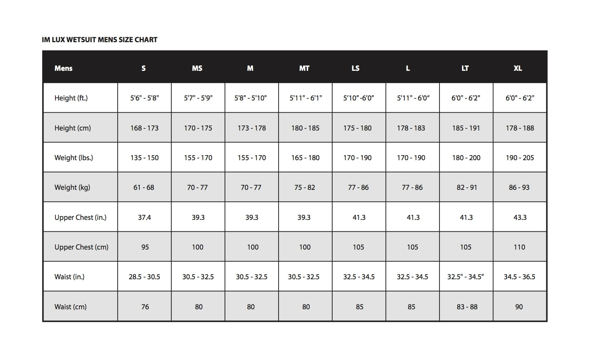590x364 pixels.
Task: Select the Weight (kg) row label
Action: pyautogui.click(x=72, y=187)
